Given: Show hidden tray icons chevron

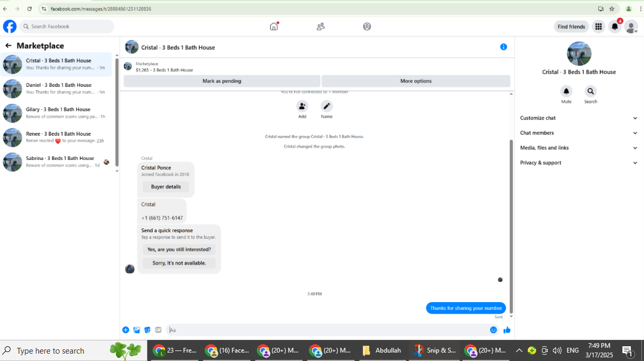Looking at the screenshot, I should click(519, 350).
